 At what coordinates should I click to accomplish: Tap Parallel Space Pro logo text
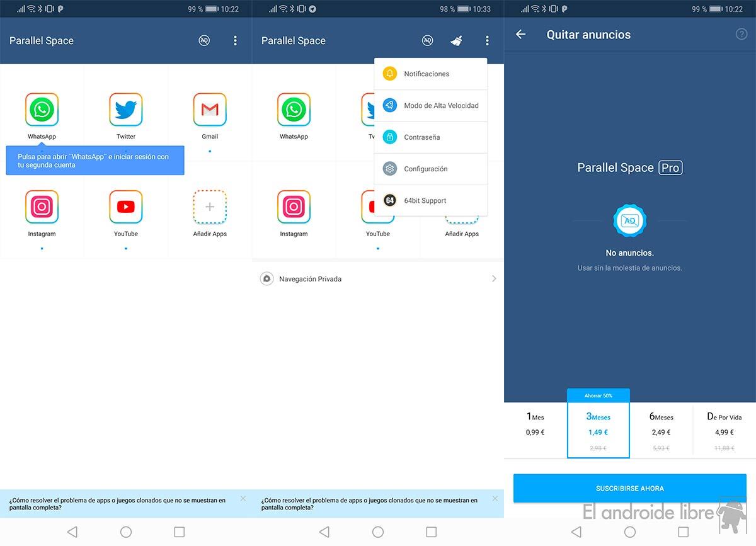pyautogui.click(x=630, y=168)
